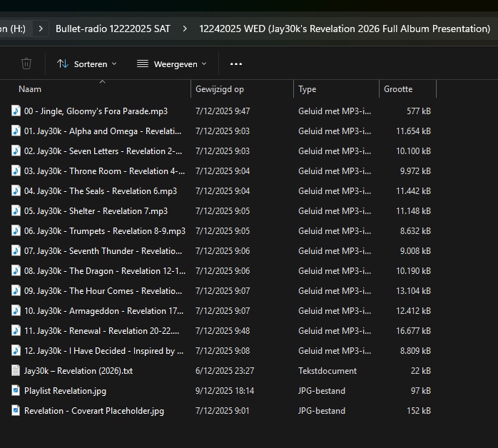Screen dimensions: 498x448
Task: Click mp3 icon of 03. Throne Room
Action: point(16,170)
